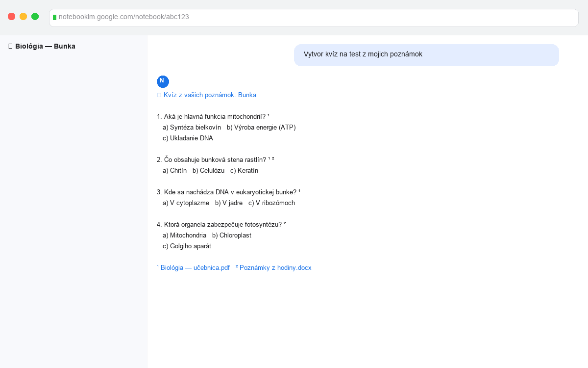588x368 pixels.
Task: Click the notebook icon beside Biológia — Bunka
Action: click(9, 46)
